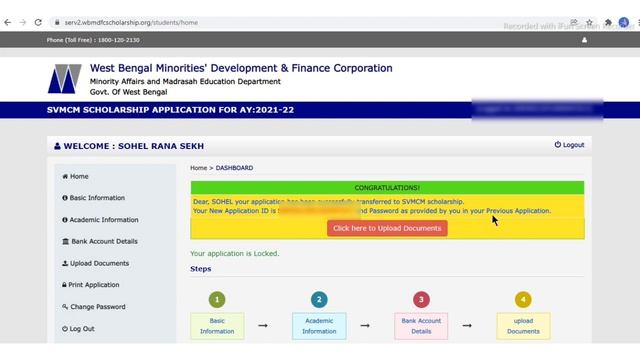The width and height of the screenshot is (640, 360).
Task: Open Print Application in the sidebar
Action: tap(91, 285)
